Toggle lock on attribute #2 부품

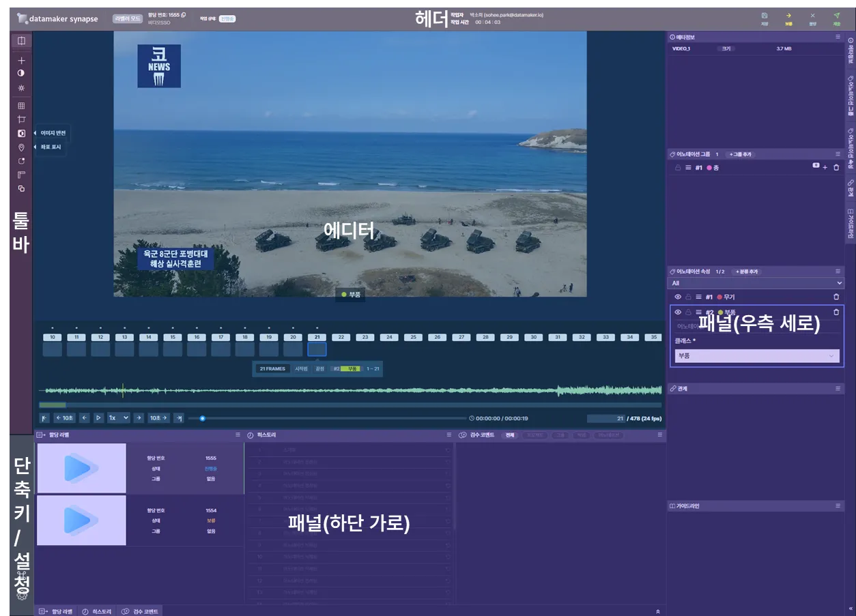(688, 312)
